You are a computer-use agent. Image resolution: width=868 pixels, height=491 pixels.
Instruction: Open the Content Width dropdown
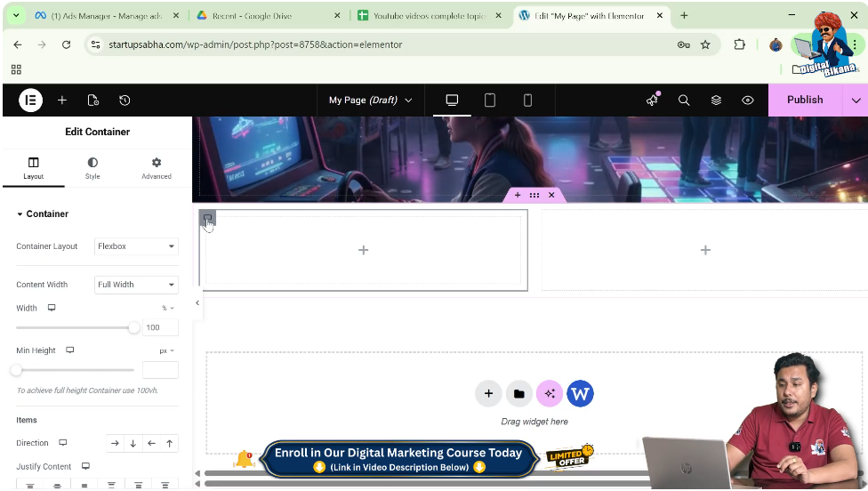click(136, 285)
